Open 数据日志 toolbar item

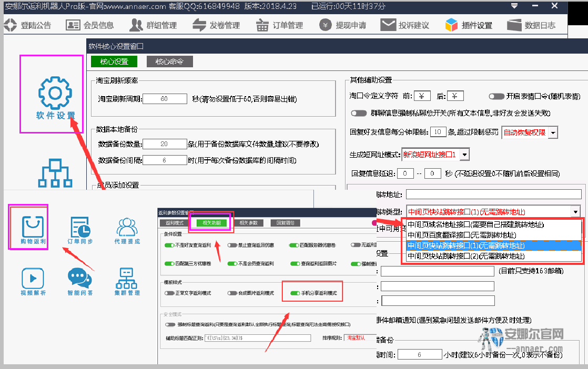(x=531, y=25)
